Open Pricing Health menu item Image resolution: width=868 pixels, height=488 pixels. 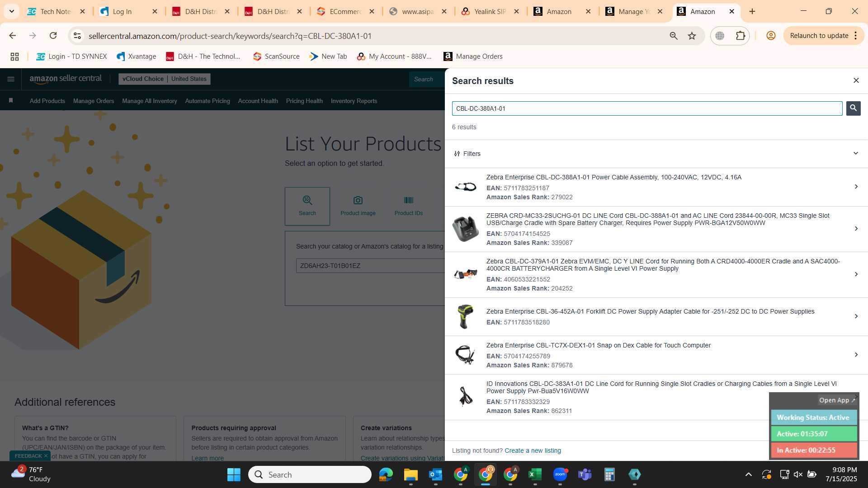coord(304,101)
